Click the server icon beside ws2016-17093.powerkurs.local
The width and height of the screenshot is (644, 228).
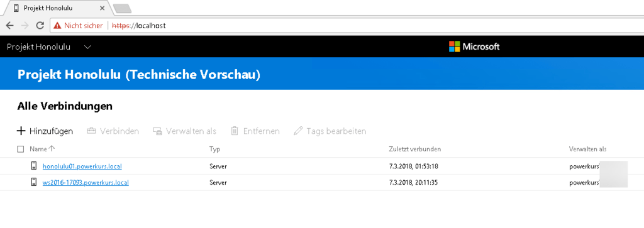(34, 182)
